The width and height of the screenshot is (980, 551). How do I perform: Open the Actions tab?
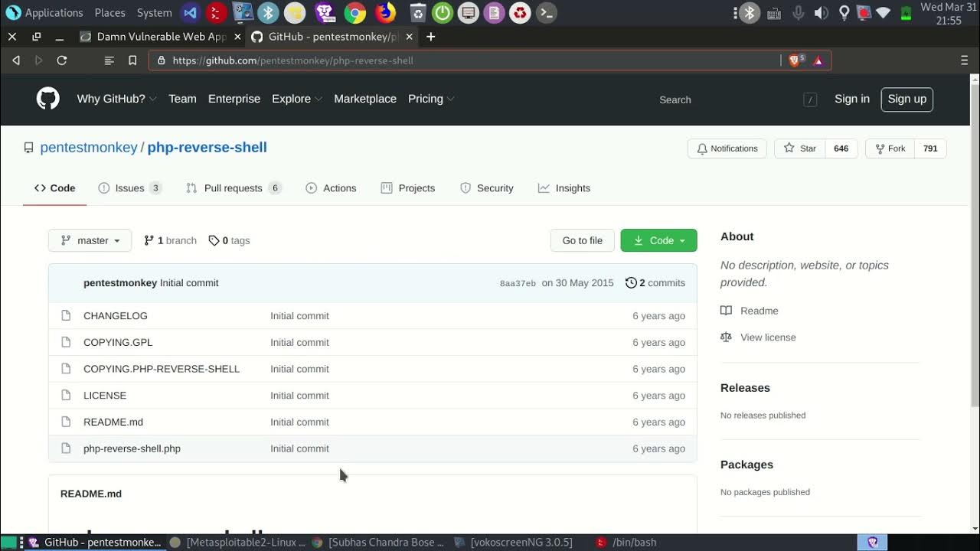coord(332,188)
